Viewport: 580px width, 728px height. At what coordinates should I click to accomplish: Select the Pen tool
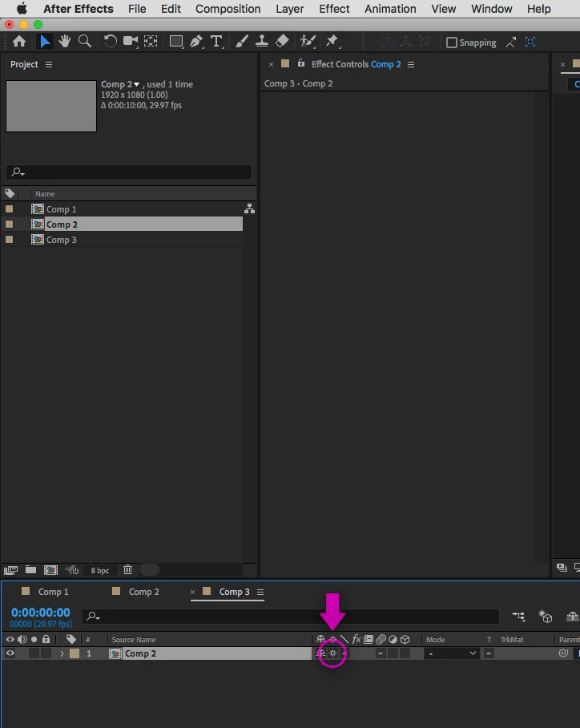point(196,42)
